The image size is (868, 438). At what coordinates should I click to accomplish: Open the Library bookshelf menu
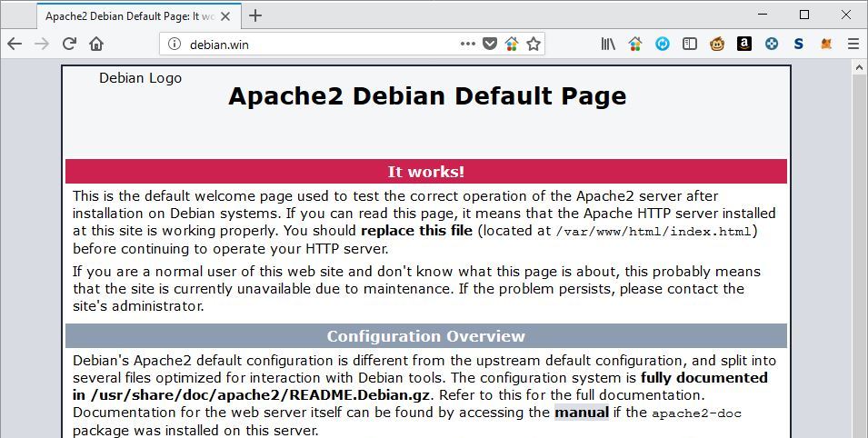pos(608,44)
